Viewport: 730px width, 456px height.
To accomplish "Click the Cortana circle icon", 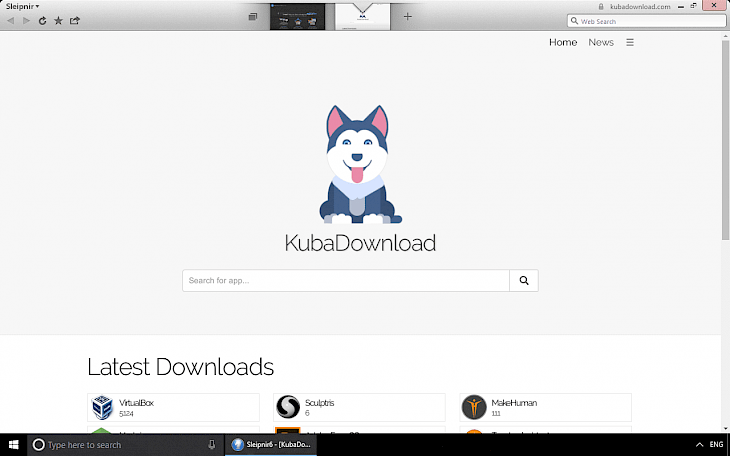I will [x=39, y=445].
